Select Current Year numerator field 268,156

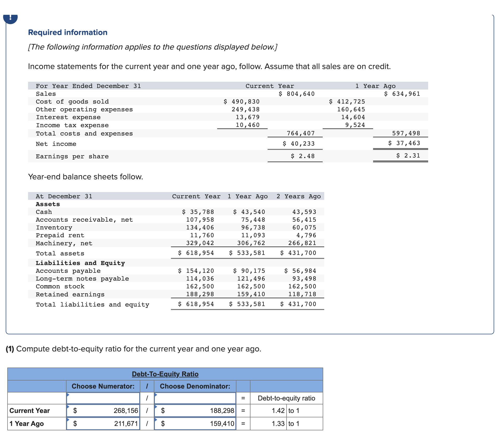point(103,411)
